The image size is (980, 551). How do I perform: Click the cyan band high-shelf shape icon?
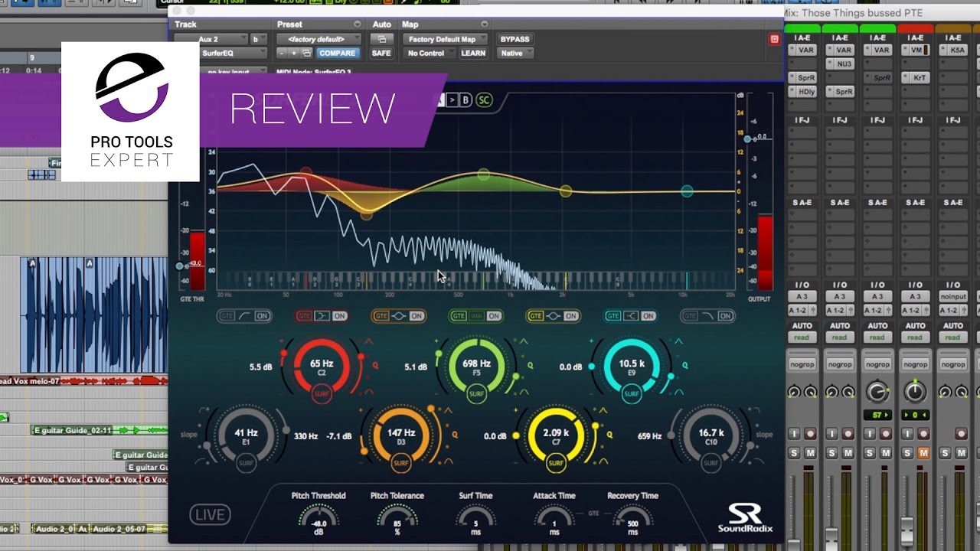[x=632, y=316]
